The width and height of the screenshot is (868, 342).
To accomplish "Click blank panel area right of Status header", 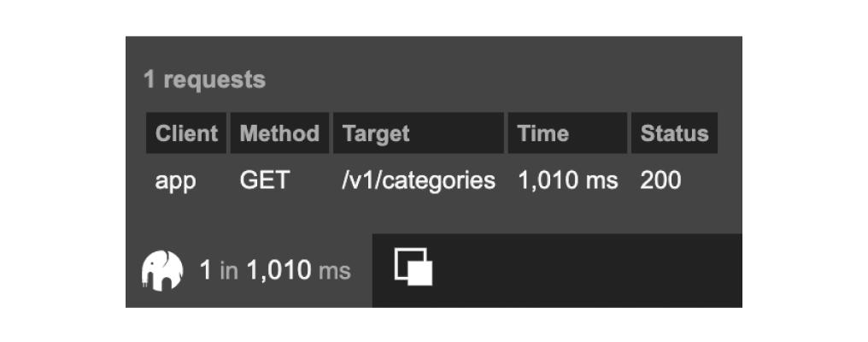I will [x=730, y=133].
